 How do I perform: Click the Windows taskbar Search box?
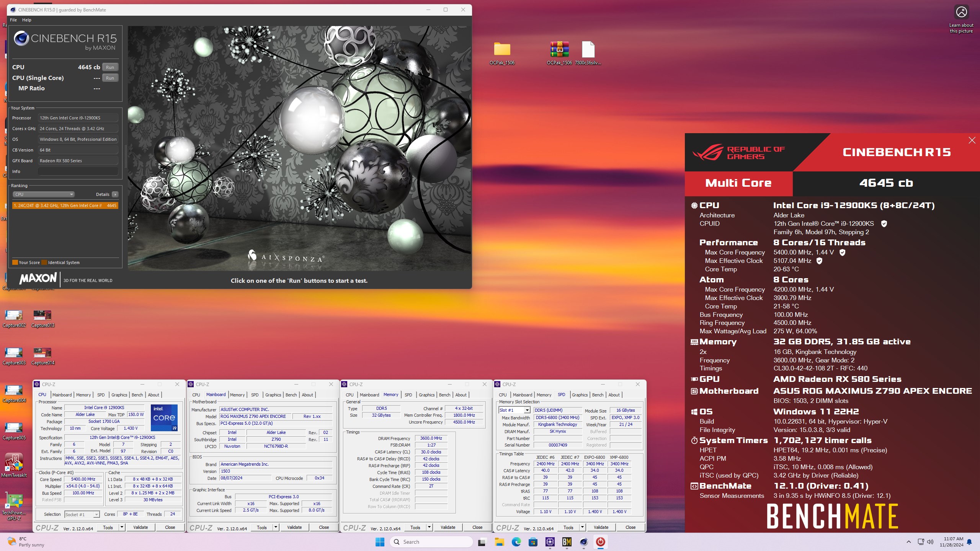click(x=431, y=542)
